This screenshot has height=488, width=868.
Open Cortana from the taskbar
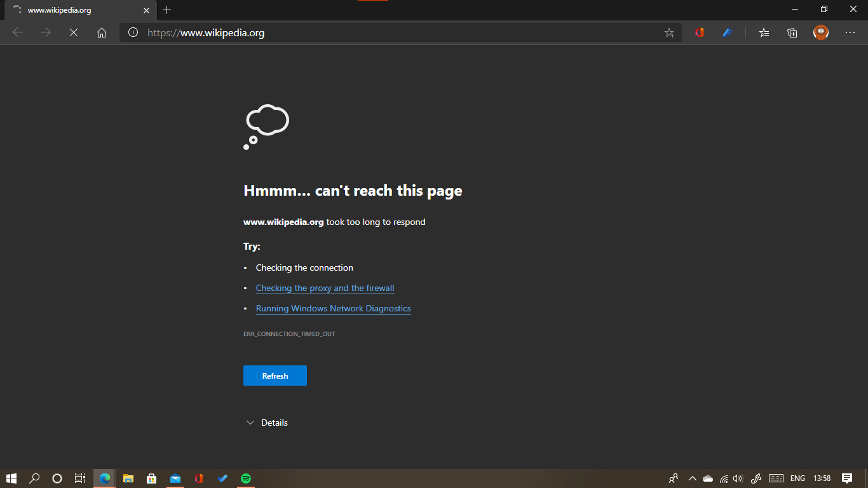tap(57, 478)
